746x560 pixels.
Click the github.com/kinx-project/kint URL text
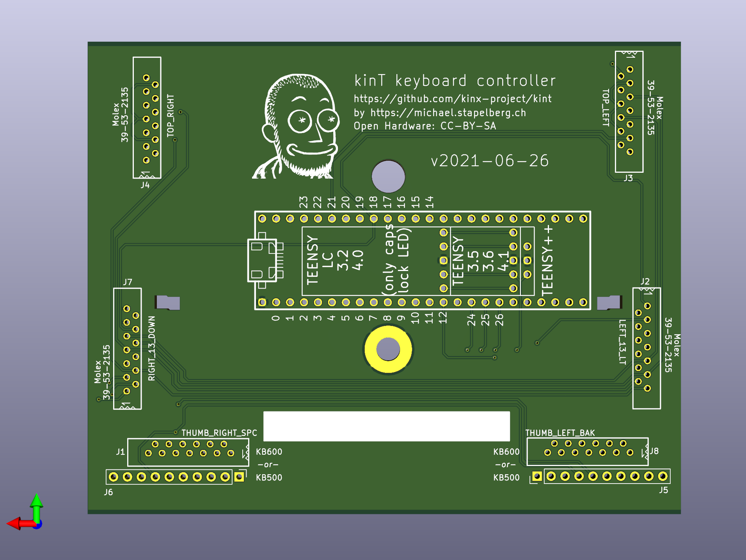453,99
